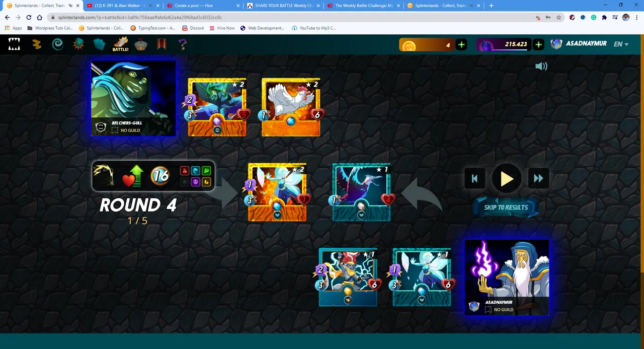Open Wordpress Tuts Col... bookmark folder
644x349 pixels.
(50, 28)
